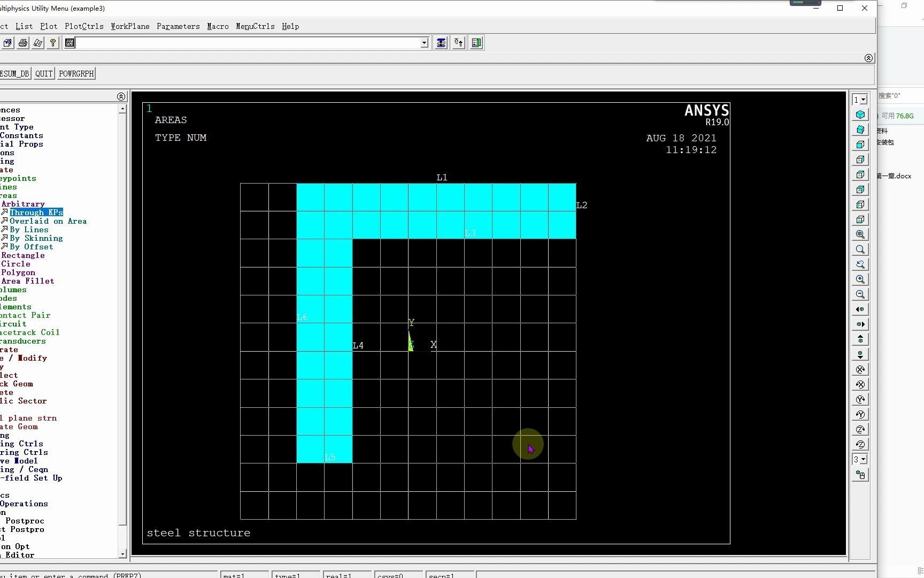
Task: Click the zoom in magnifier
Action: pyautogui.click(x=860, y=279)
